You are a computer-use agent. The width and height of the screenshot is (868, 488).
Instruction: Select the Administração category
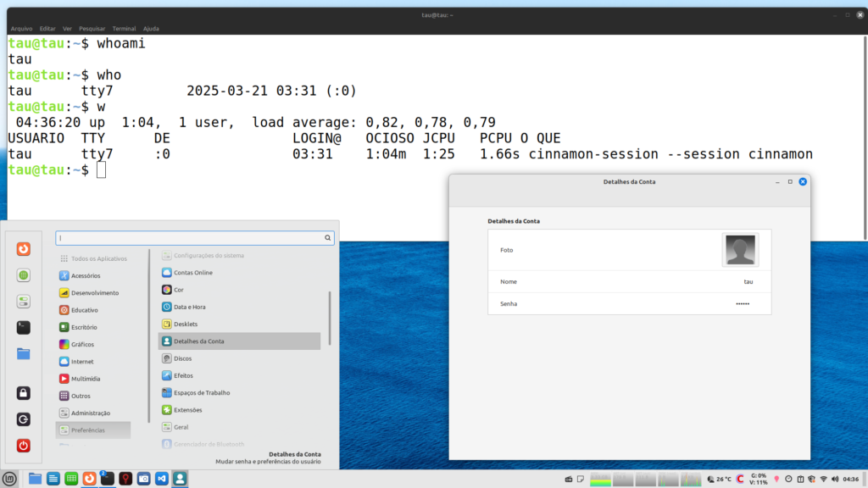click(90, 413)
